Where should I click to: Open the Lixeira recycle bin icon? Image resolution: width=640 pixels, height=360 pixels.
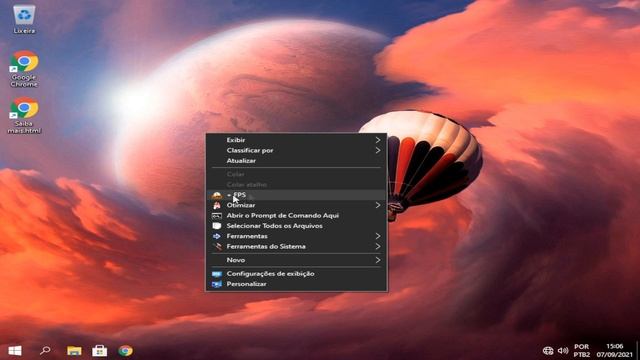(24, 19)
